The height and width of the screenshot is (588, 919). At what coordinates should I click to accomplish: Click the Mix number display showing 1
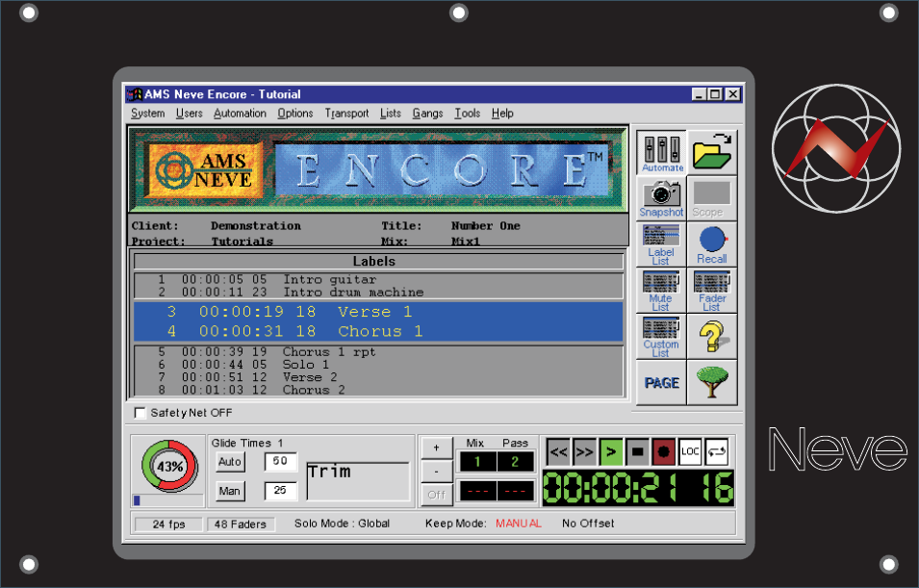[477, 461]
